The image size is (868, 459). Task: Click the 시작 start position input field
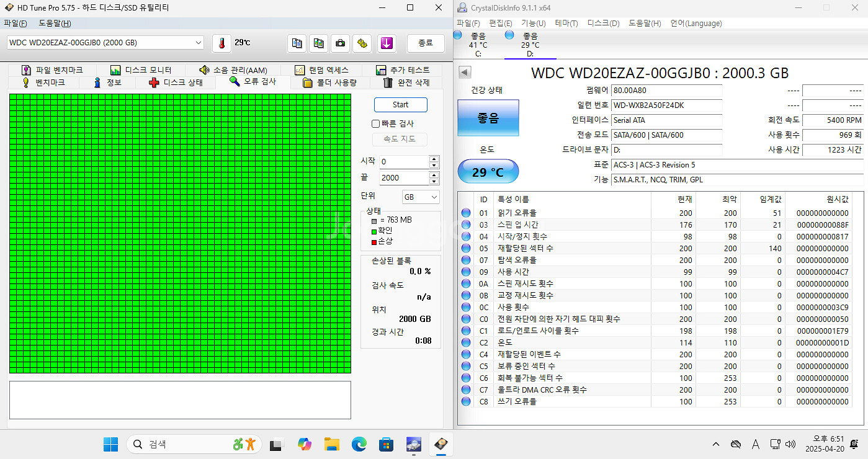(x=403, y=162)
